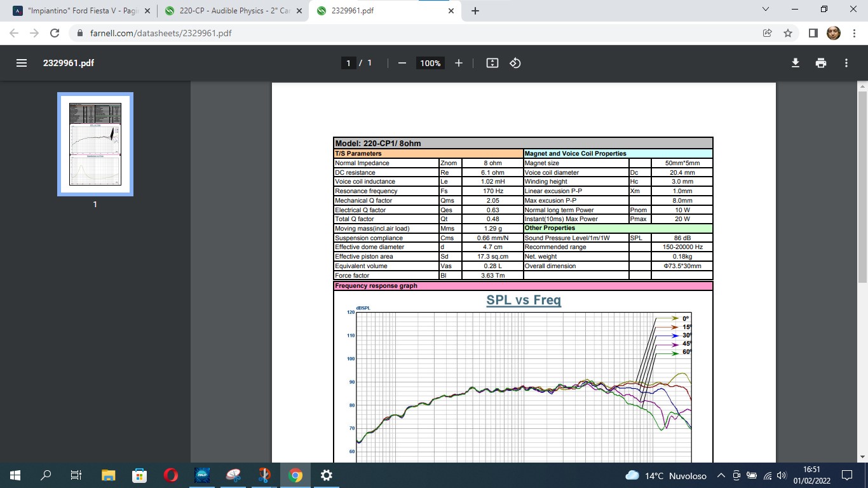Open a new browser tab

pos(475,11)
